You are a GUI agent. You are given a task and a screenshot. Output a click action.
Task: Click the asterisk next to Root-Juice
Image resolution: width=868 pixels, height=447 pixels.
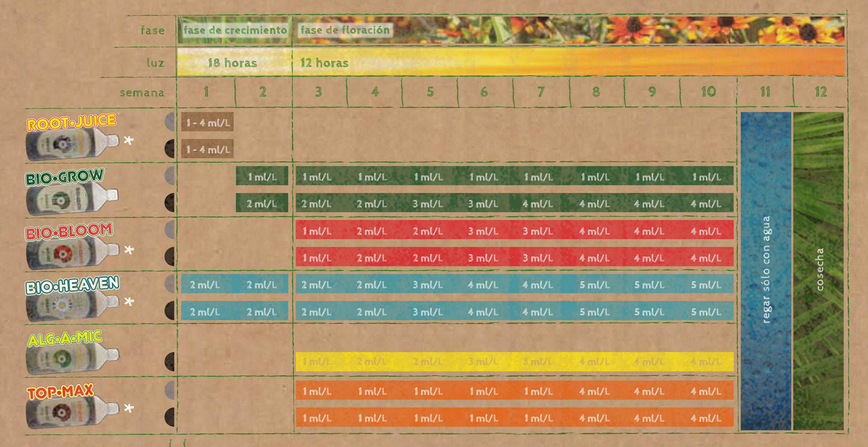coord(129,140)
